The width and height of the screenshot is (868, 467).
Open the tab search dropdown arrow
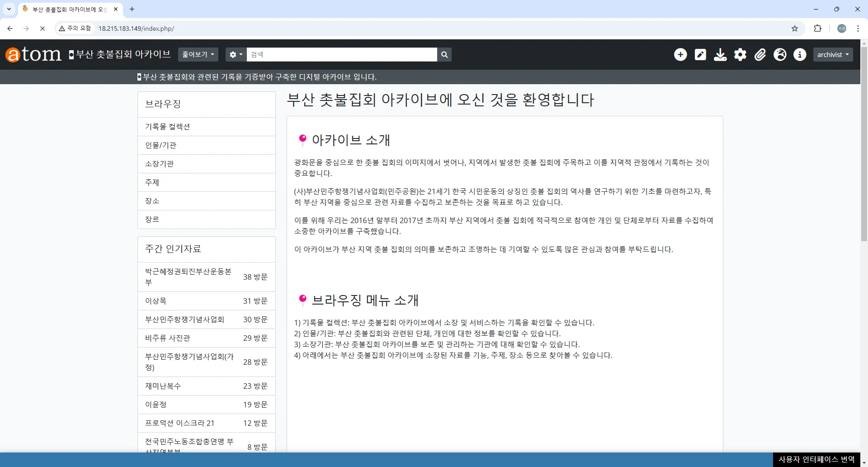[9, 9]
